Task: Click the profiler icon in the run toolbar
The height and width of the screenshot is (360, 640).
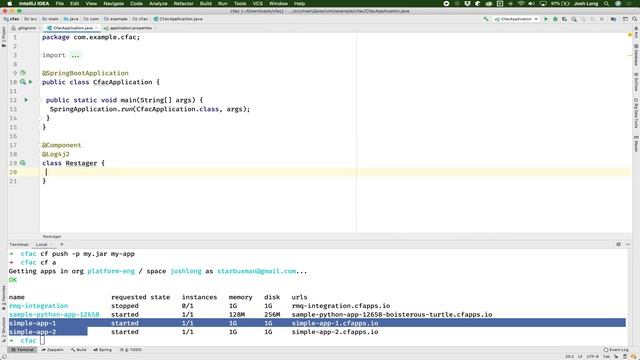Action: tap(574, 19)
